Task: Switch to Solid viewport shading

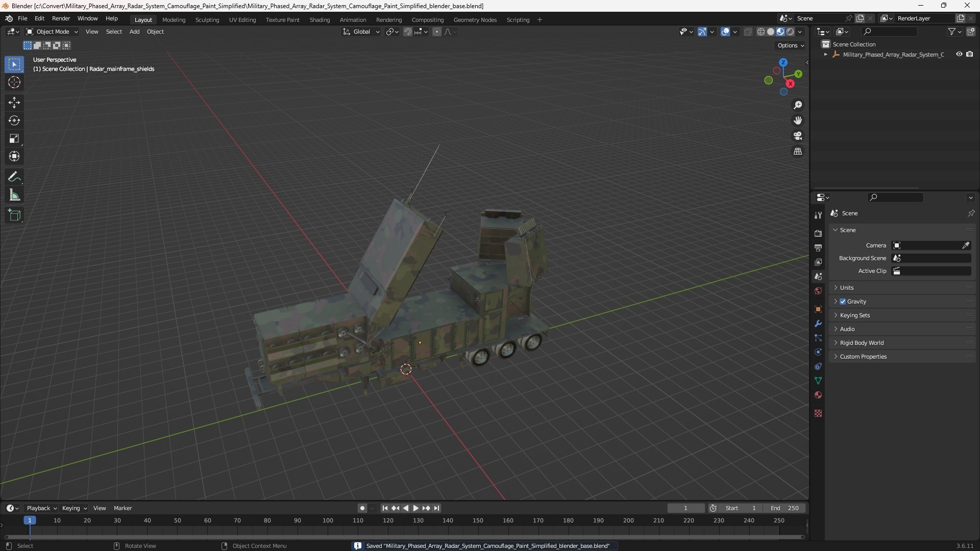Action: 771,32
